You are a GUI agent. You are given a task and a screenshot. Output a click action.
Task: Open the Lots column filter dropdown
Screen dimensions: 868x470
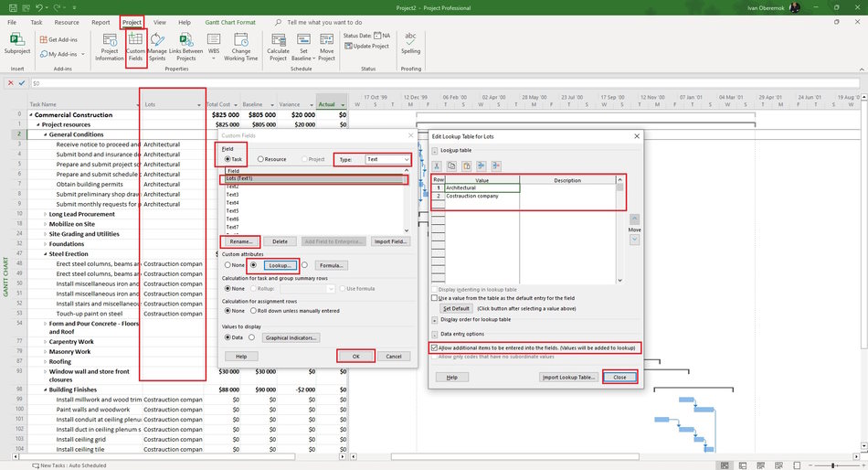tap(199, 105)
